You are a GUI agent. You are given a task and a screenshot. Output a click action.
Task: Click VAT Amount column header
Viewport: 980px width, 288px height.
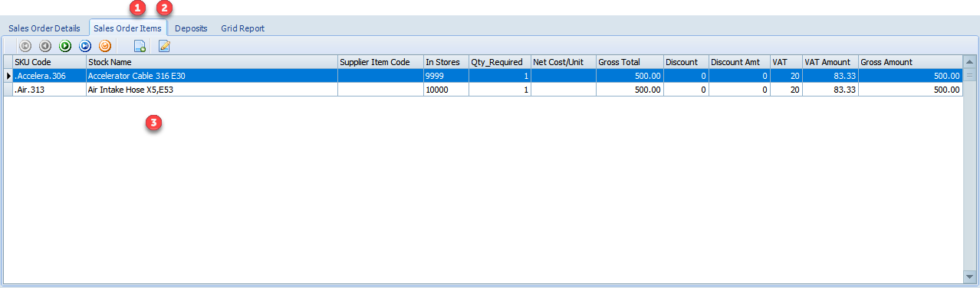(830, 62)
